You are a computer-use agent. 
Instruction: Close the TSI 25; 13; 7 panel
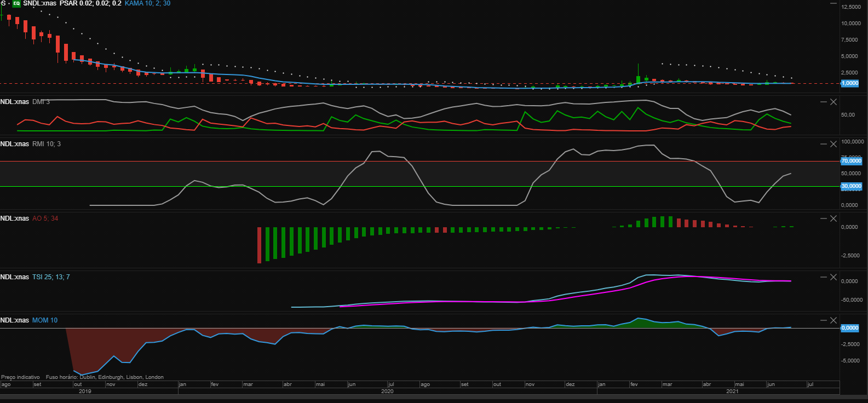[833, 277]
